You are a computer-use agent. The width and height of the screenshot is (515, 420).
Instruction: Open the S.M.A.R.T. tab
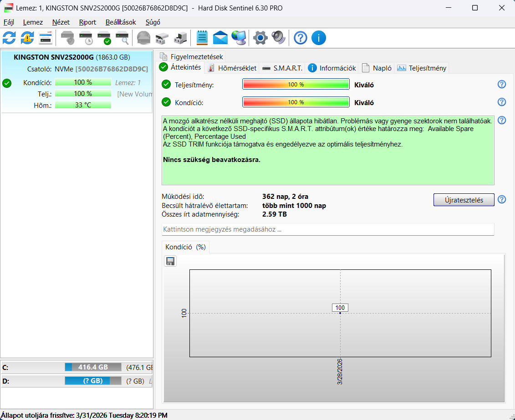point(282,68)
